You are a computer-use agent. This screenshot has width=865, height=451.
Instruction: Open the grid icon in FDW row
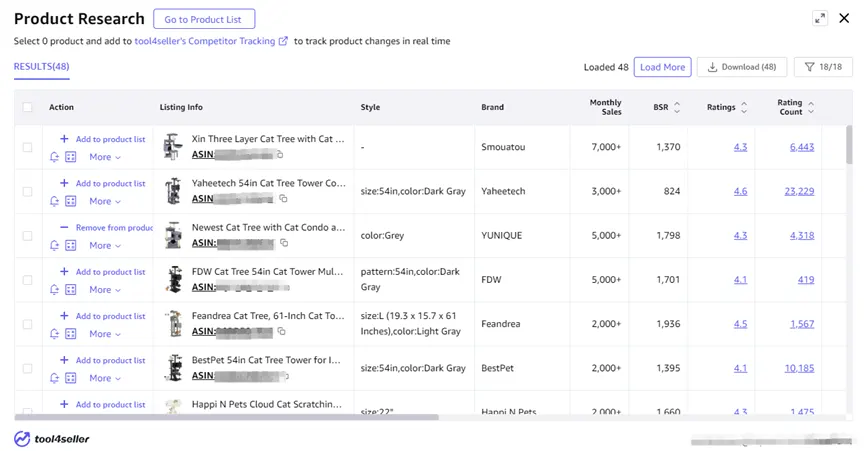tap(71, 289)
